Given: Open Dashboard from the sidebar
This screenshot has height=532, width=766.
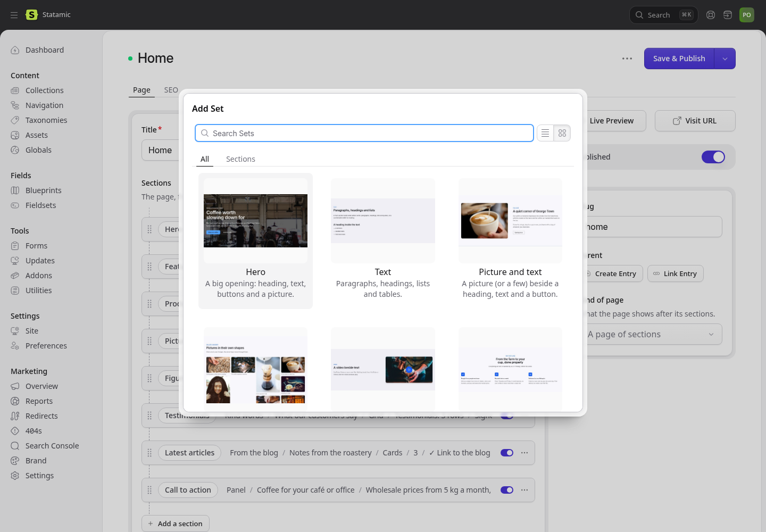Looking at the screenshot, I should click(x=45, y=50).
